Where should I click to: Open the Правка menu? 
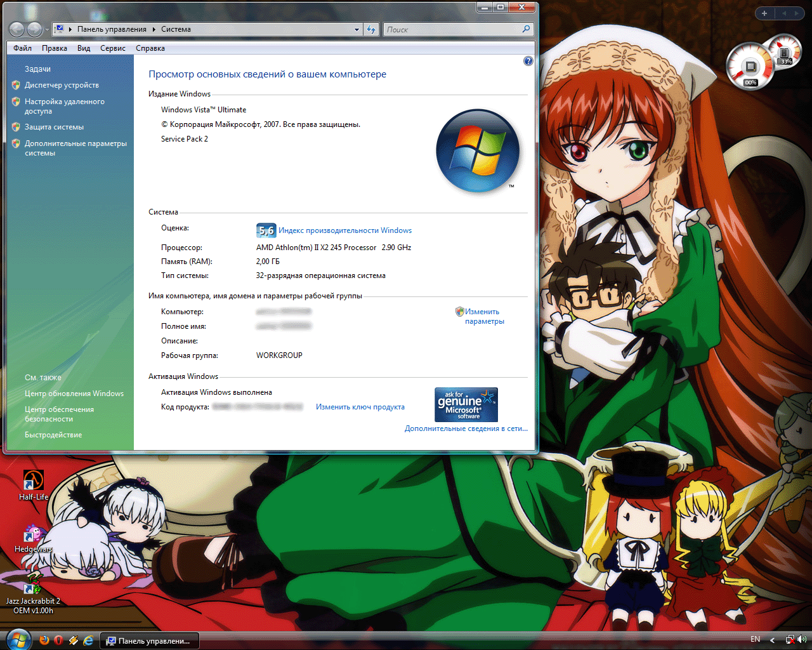pos(55,48)
